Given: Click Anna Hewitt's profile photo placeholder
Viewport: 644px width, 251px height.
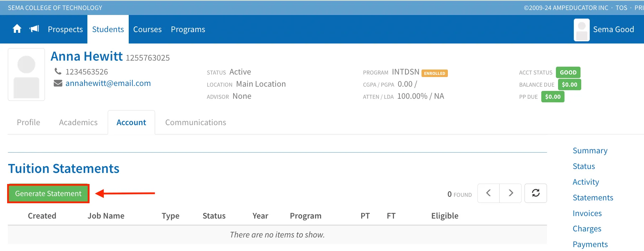Looking at the screenshot, I should tap(26, 75).
